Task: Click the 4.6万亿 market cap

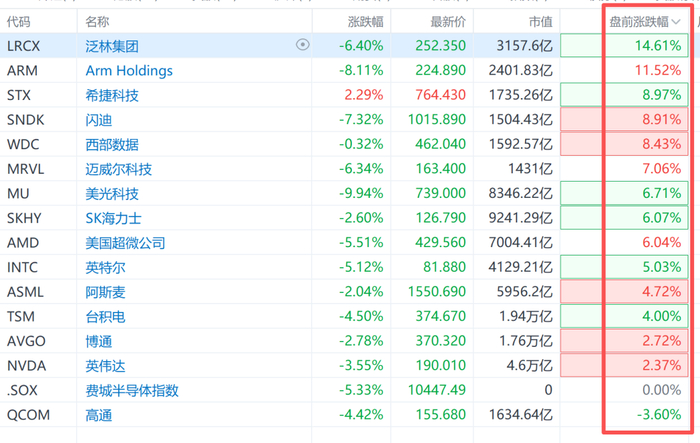Action: coord(529,365)
